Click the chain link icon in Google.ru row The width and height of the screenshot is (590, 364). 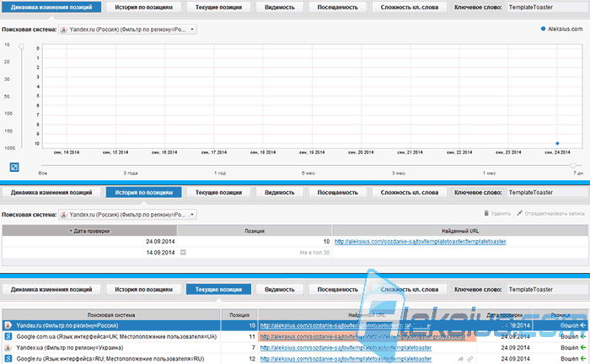tap(470, 359)
